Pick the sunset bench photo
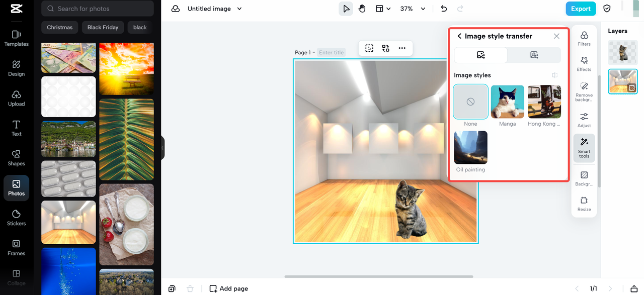This screenshot has width=644, height=295. pyautogui.click(x=126, y=69)
